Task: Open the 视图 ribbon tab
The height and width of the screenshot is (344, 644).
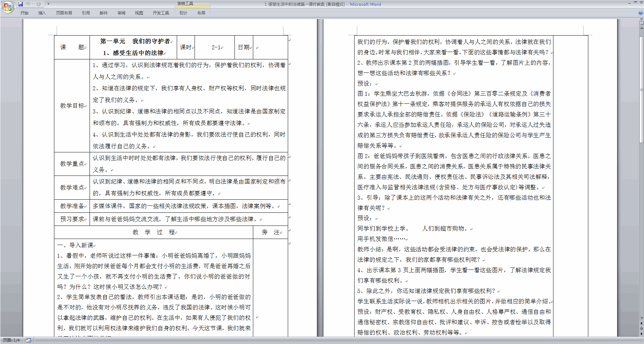Action: (x=139, y=13)
